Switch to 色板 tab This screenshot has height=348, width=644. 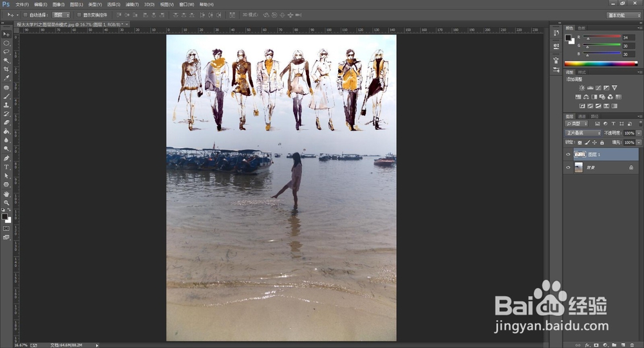coord(582,28)
